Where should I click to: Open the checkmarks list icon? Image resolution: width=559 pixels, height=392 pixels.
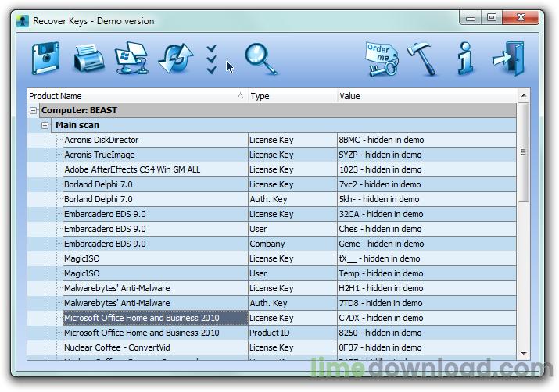211,59
